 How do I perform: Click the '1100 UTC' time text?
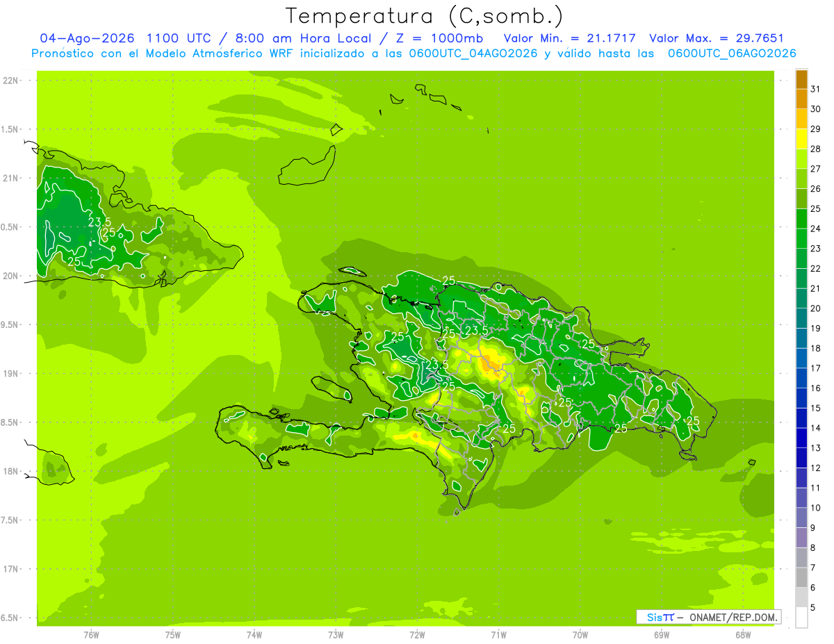click(179, 38)
